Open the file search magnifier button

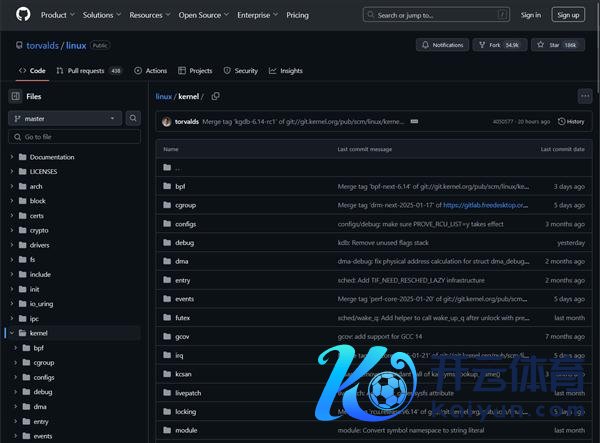click(133, 118)
